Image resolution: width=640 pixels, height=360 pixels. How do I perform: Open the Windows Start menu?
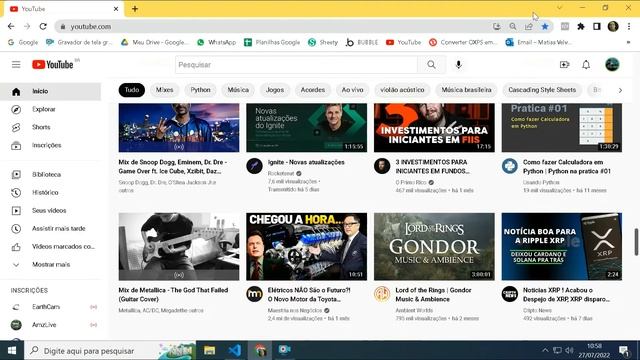12,351
